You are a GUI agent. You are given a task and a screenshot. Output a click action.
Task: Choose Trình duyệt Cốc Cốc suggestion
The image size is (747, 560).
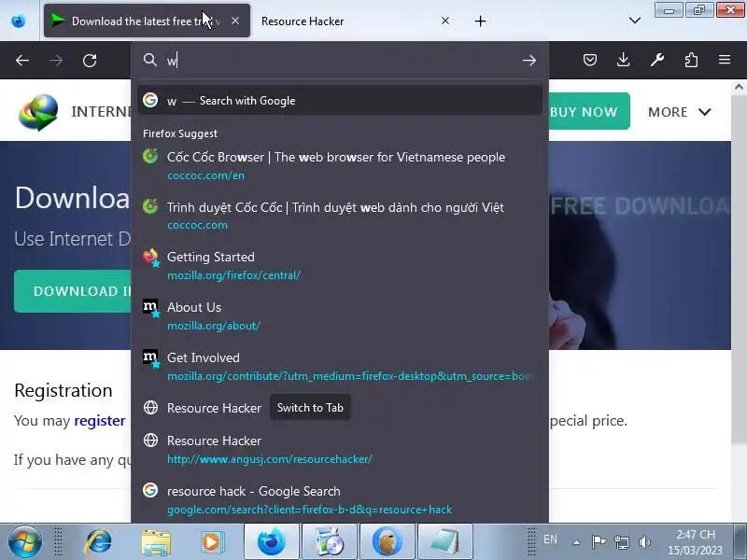point(340,216)
